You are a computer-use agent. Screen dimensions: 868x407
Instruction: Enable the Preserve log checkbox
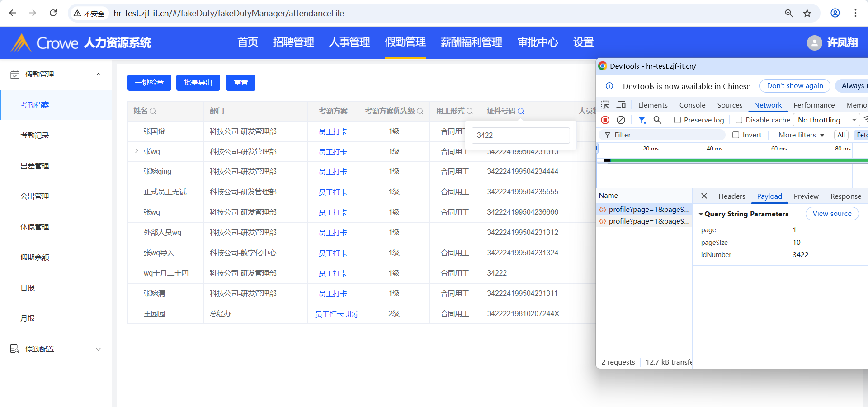[x=677, y=120]
